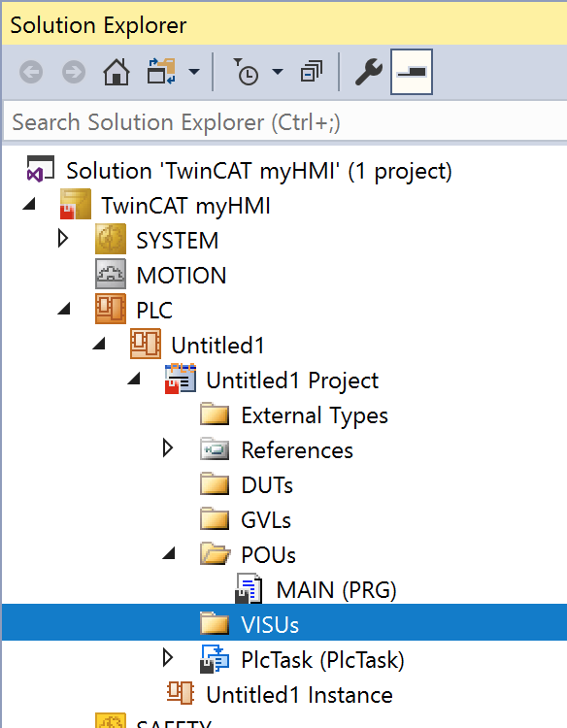Click the Visual Studio solution icon
567x728 pixels.
[41, 169]
